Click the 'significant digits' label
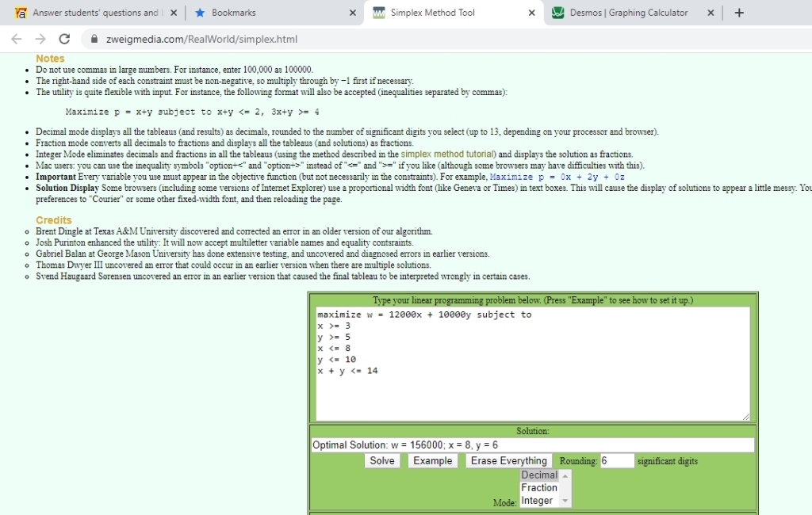This screenshot has width=812, height=515. pos(668,460)
